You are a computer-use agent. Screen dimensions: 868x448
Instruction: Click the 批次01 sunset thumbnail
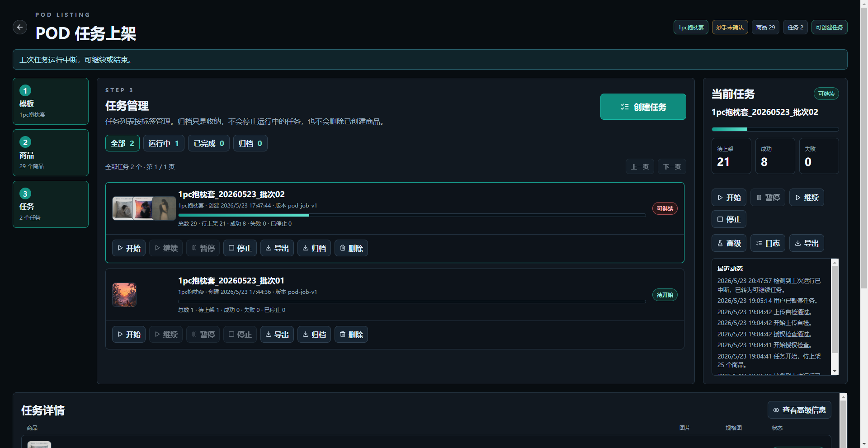point(124,295)
